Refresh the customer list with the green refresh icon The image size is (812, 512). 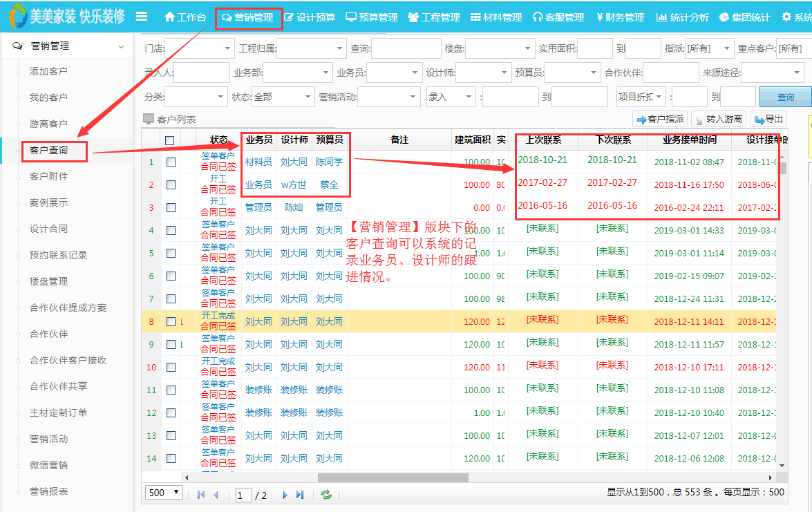tap(325, 494)
